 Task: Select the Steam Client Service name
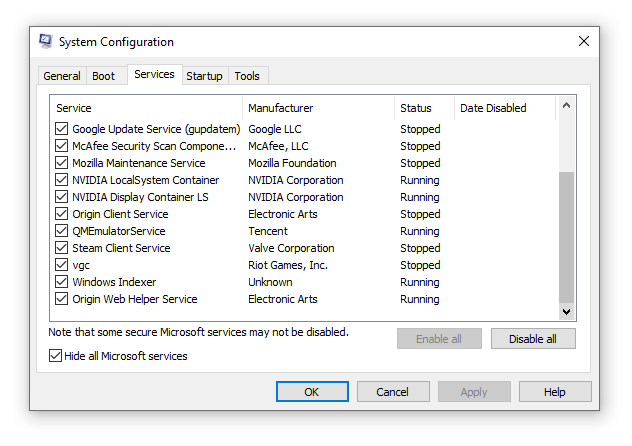pos(121,248)
